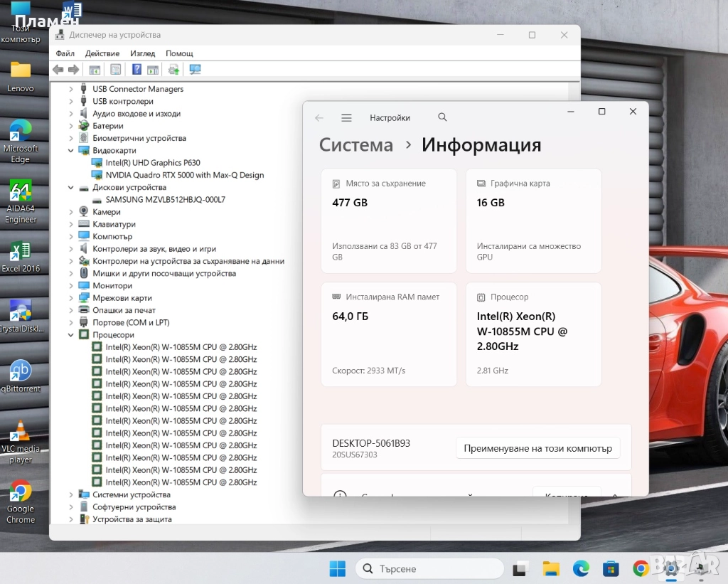Open the hamburger navigation menu in Settings

346,118
